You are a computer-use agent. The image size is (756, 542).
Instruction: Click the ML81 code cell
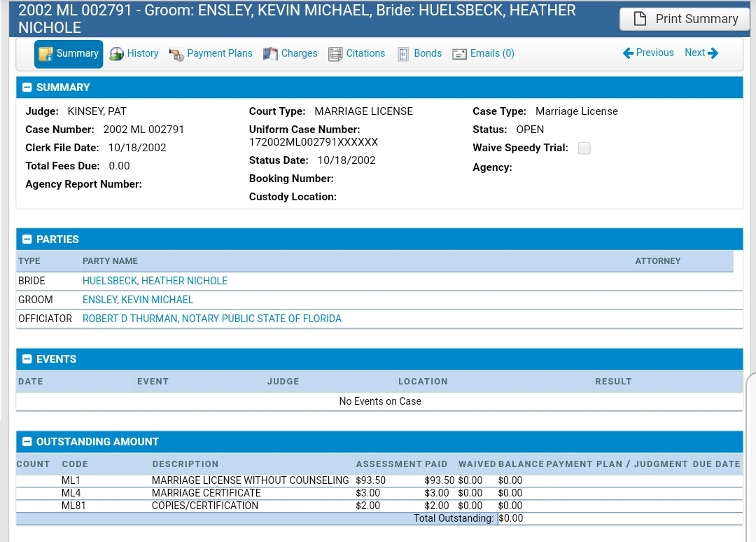73,506
